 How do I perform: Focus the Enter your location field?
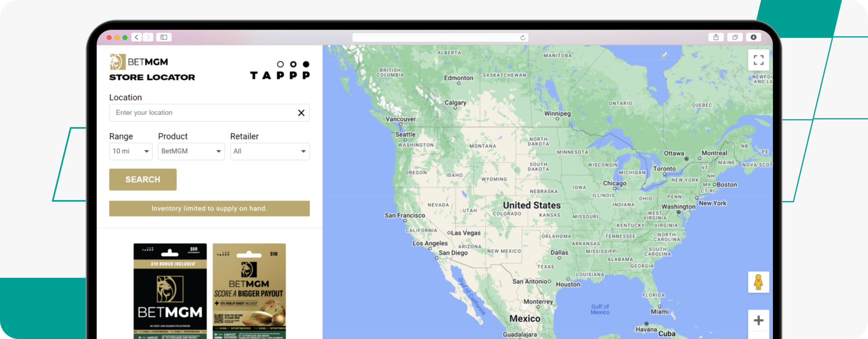(209, 113)
